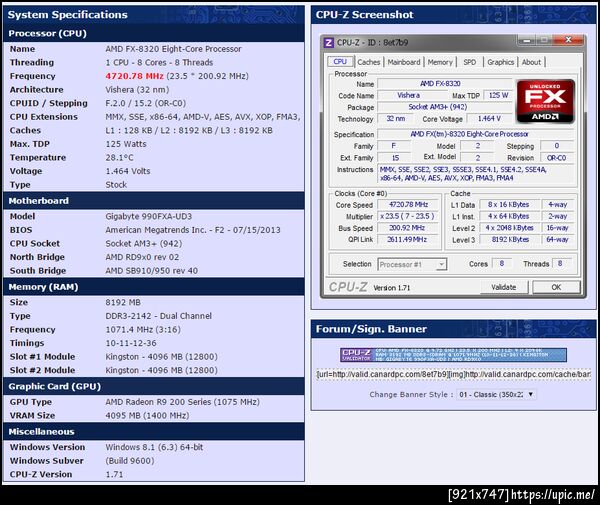Click the Core Speed 4720.78 MHz field in CPU-Z
The image size is (600, 505).
(408, 205)
